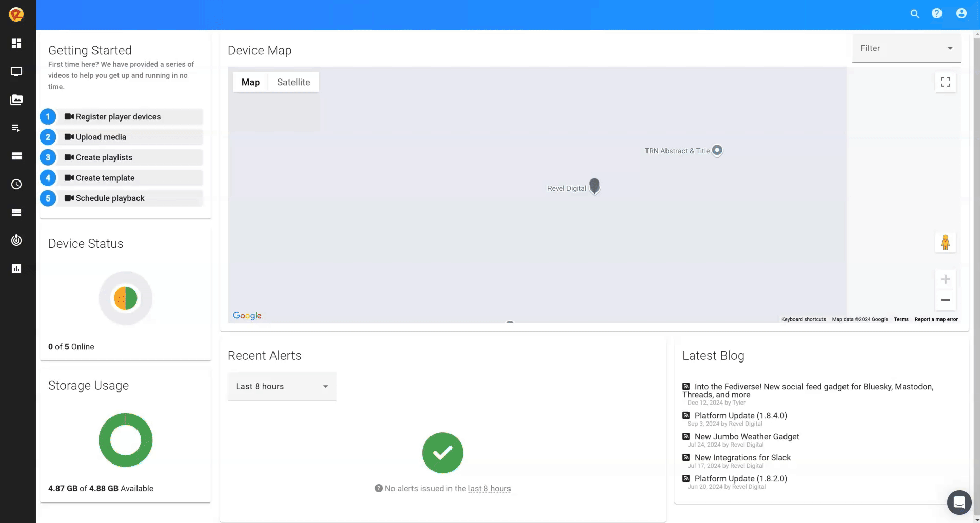This screenshot has height=523, width=980.
Task: Open the dashboard icon in sidebar
Action: [16, 43]
